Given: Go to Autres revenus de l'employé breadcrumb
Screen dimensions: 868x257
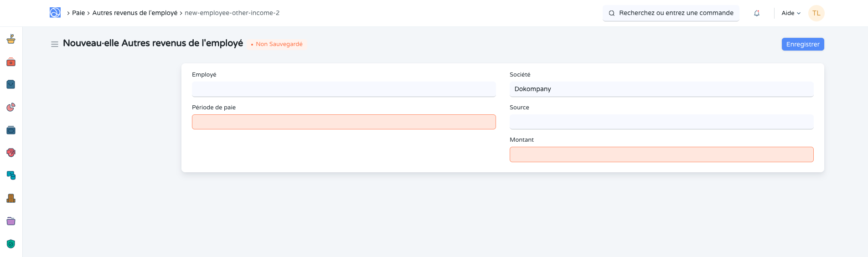Looking at the screenshot, I should [135, 13].
